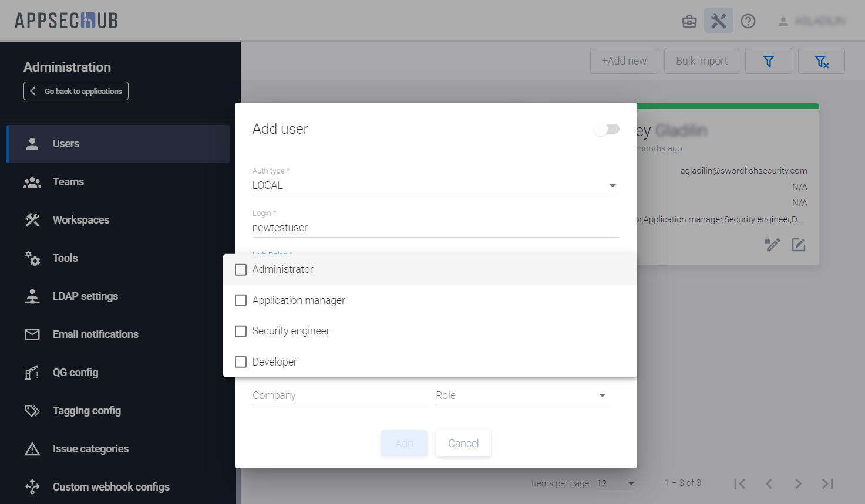
Task: Select the Developer checkbox
Action: click(241, 362)
